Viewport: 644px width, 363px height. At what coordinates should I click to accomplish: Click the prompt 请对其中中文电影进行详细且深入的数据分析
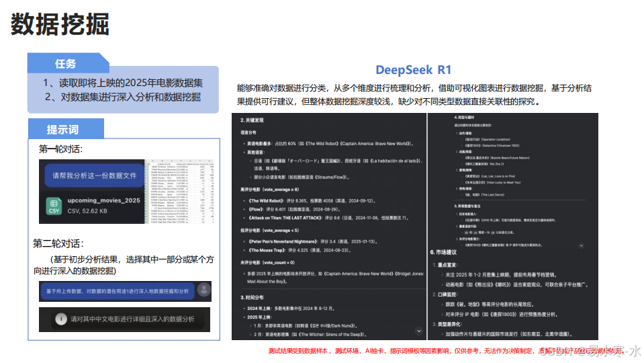(x=132, y=319)
